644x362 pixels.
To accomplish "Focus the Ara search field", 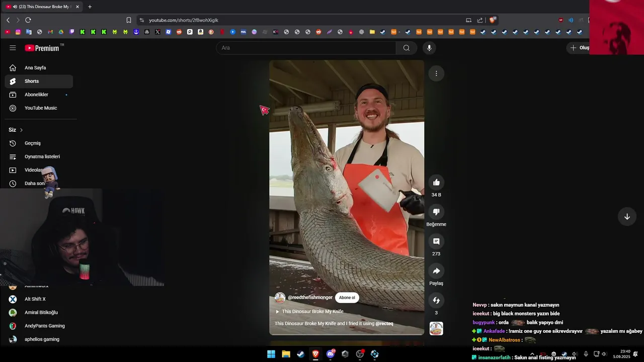I will pos(306,48).
